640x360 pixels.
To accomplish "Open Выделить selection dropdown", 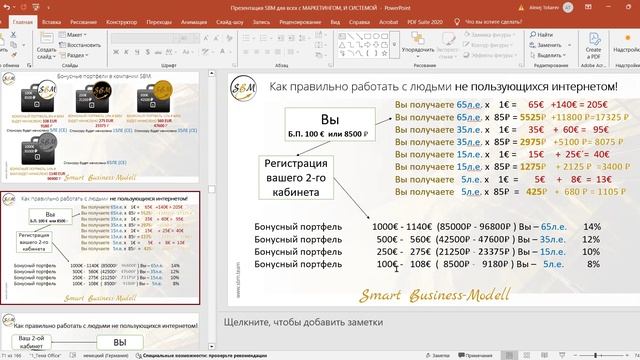I will point(548,55).
